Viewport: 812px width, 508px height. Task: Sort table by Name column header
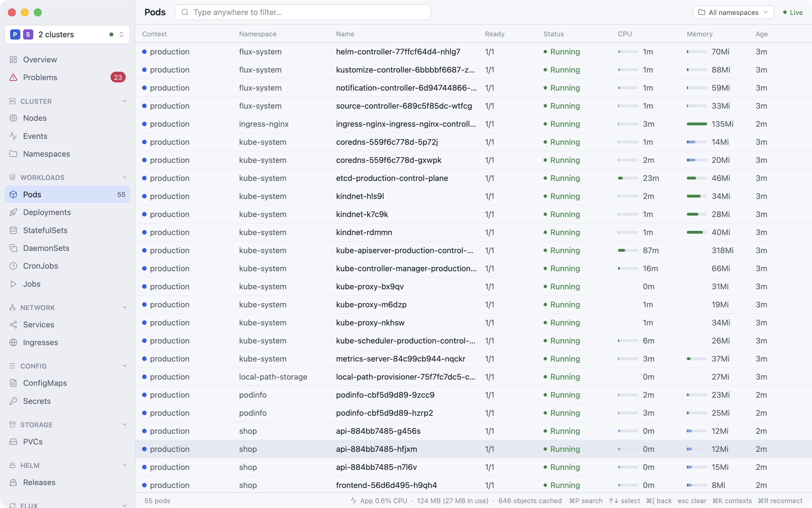345,34
